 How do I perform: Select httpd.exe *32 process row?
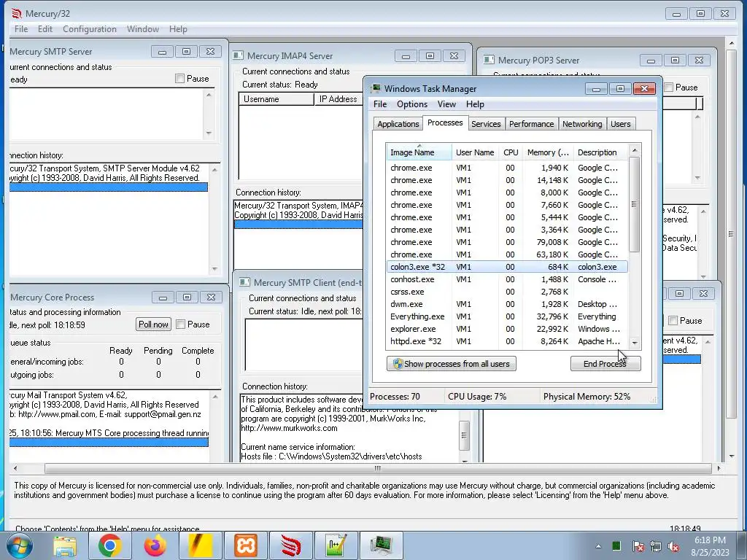pyautogui.click(x=507, y=341)
